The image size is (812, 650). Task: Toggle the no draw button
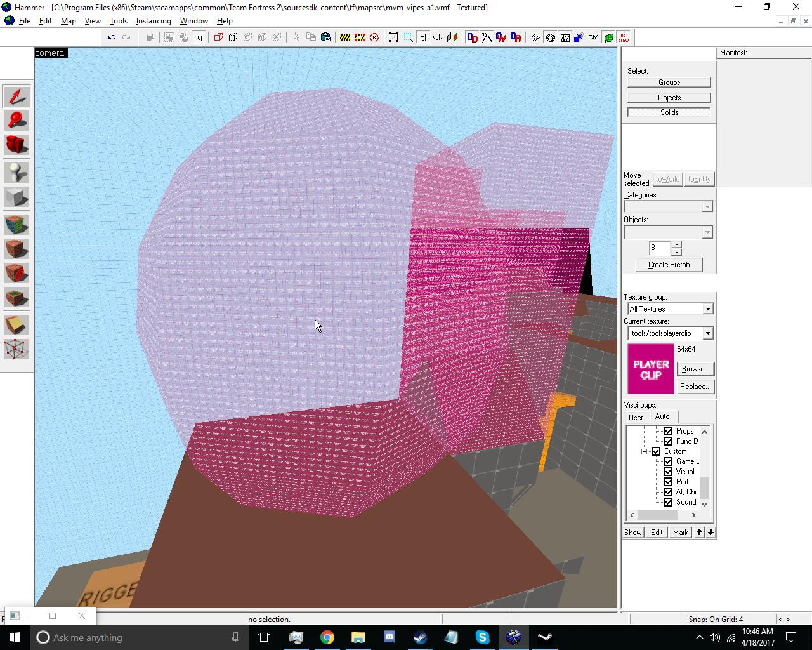point(624,37)
